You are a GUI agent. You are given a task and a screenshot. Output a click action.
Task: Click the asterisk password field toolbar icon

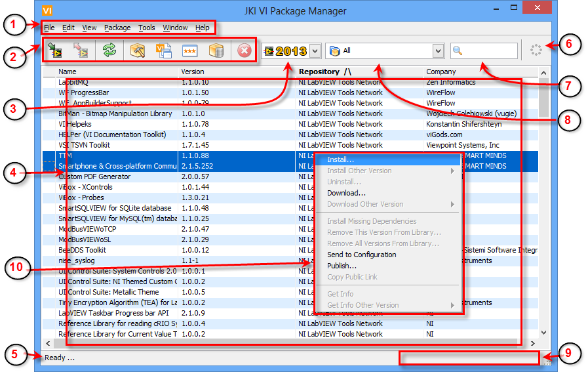[x=190, y=51]
